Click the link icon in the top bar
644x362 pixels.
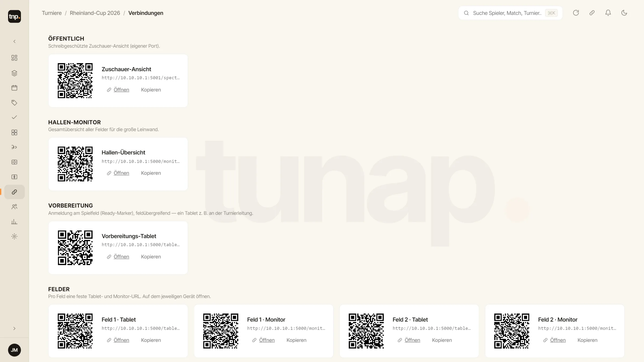tap(592, 13)
